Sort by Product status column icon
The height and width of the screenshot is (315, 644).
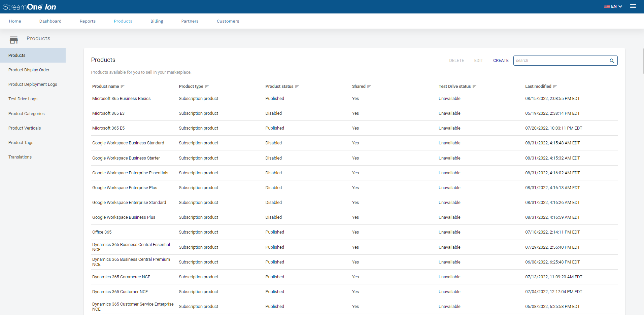(x=297, y=86)
